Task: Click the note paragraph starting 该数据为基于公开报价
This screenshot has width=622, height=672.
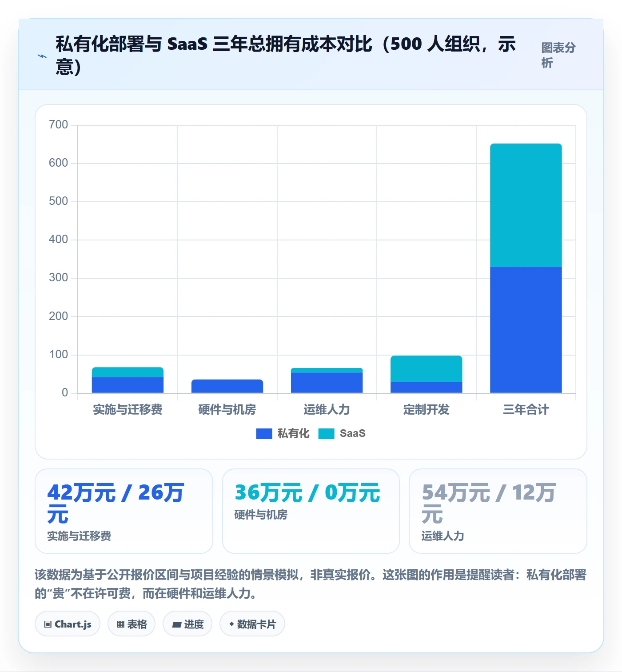Action: click(x=311, y=584)
